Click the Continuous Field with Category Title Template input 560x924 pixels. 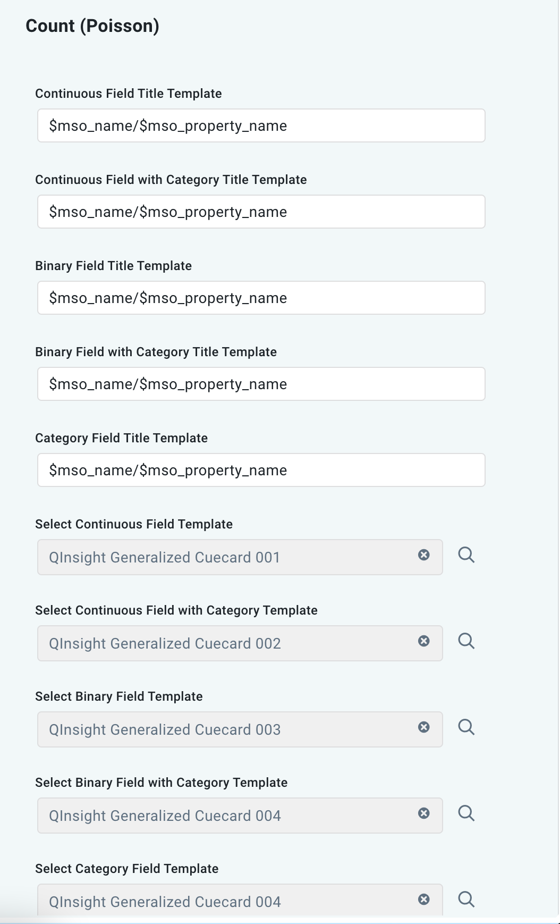point(260,212)
